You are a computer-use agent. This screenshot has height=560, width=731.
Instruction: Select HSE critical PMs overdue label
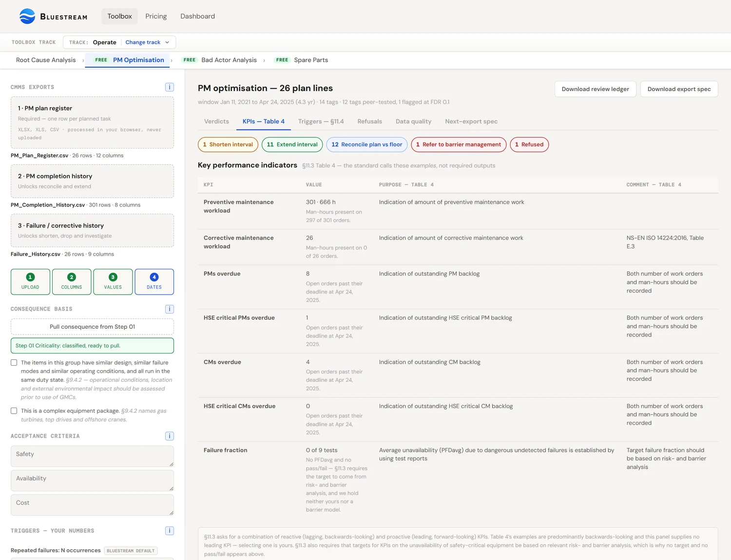pyautogui.click(x=239, y=318)
